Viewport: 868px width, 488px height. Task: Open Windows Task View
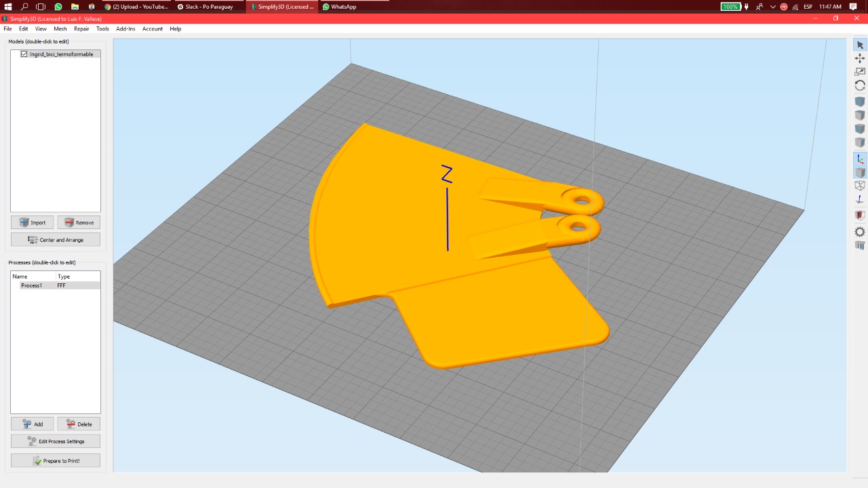[x=41, y=7]
